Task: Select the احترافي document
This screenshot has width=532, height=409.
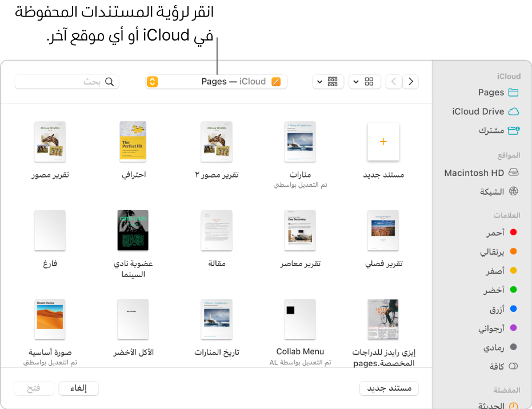Action: (x=133, y=142)
